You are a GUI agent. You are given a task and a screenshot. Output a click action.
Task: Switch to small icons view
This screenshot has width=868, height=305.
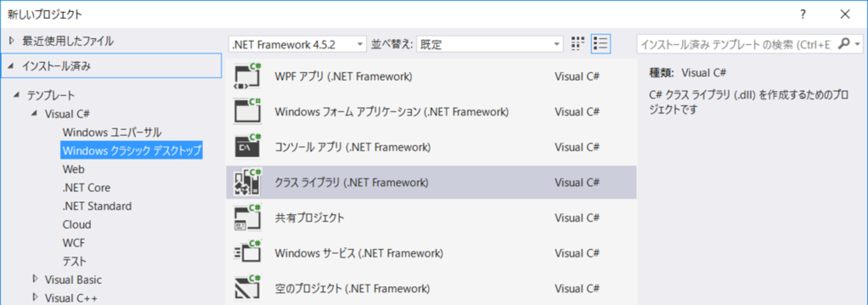[x=578, y=45]
